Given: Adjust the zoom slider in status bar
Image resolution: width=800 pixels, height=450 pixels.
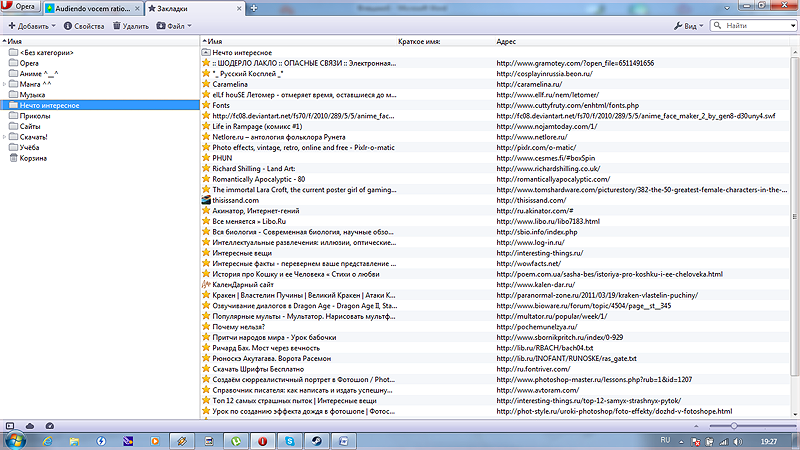Looking at the screenshot, I should (734, 426).
